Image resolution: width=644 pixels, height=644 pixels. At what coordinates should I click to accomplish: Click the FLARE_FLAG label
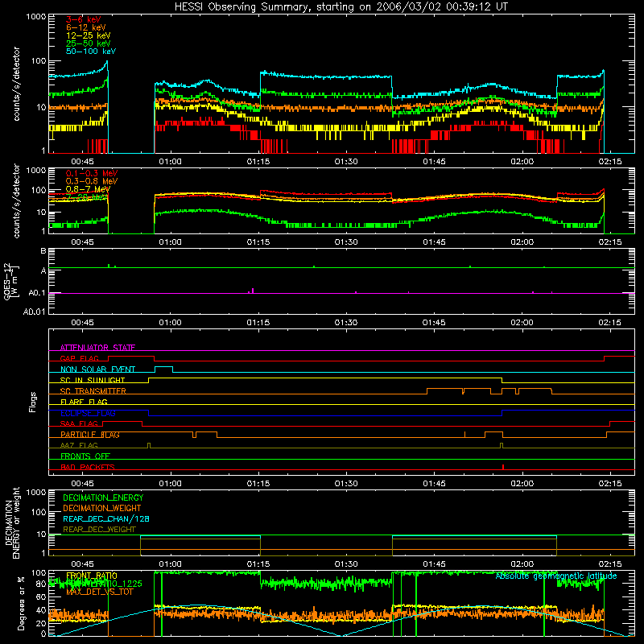pos(84,402)
